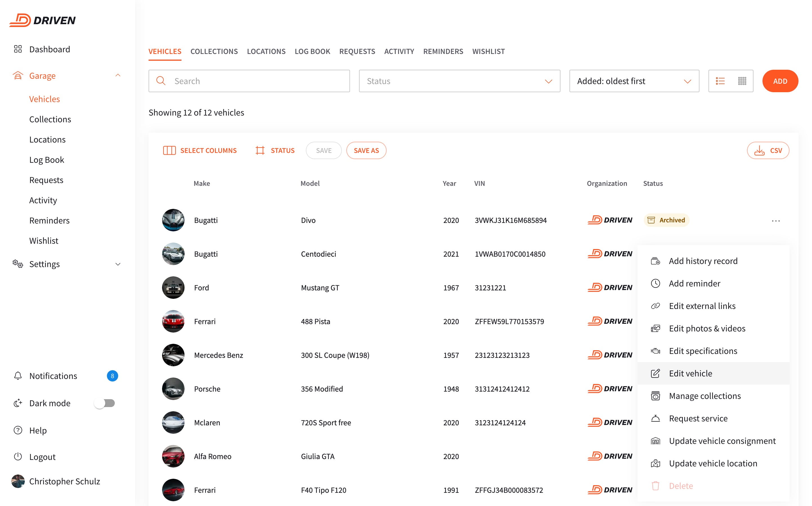
Task: Switch to grid view icon
Action: 742,81
